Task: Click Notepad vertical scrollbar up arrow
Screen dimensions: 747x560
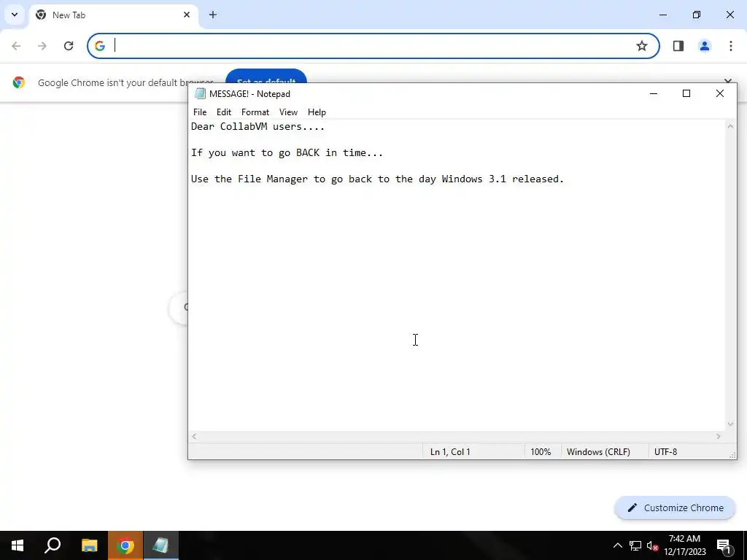Action: [730, 126]
